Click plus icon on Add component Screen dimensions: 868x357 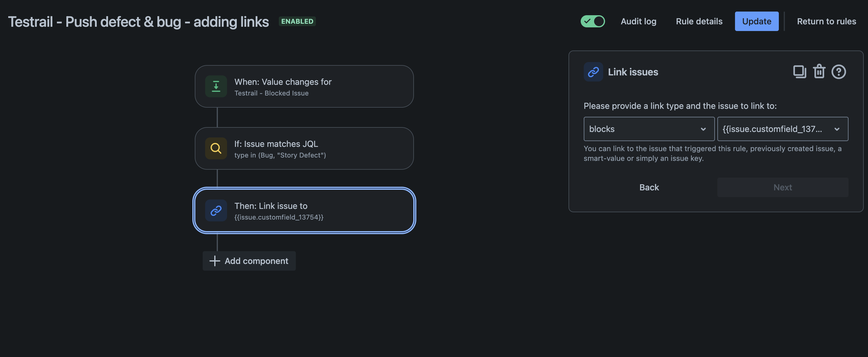(215, 261)
